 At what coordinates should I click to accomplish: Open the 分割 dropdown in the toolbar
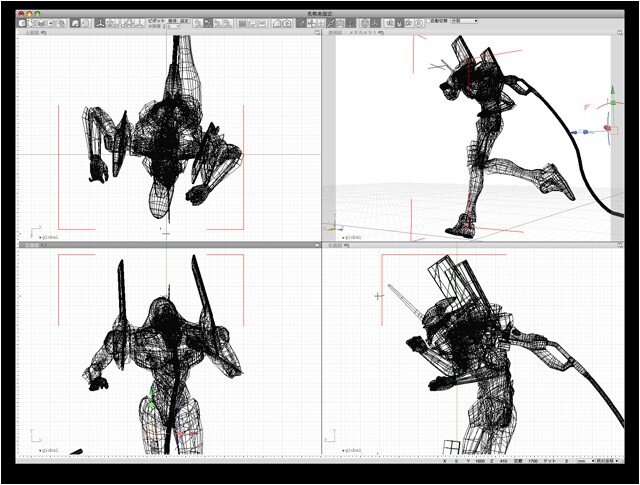(x=465, y=20)
